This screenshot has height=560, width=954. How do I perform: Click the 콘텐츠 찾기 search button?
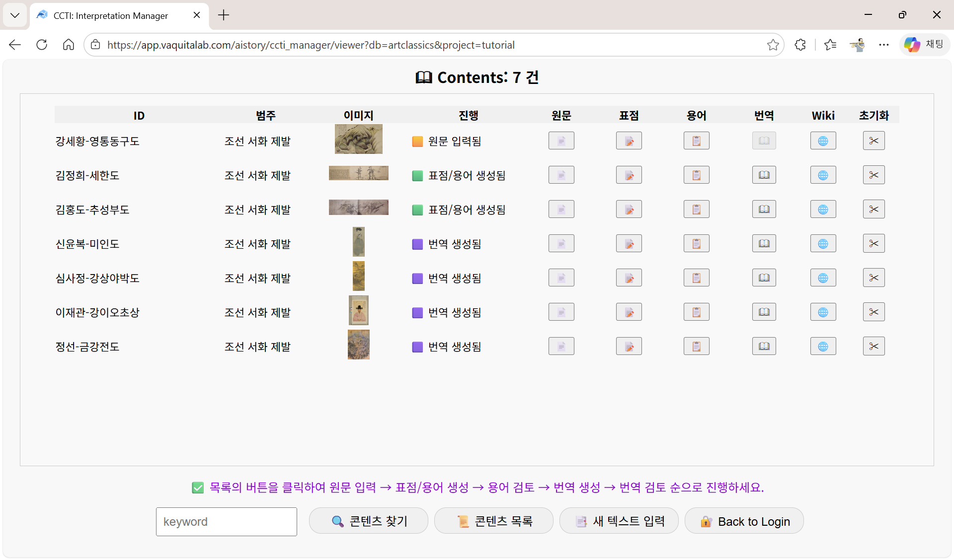[368, 521]
